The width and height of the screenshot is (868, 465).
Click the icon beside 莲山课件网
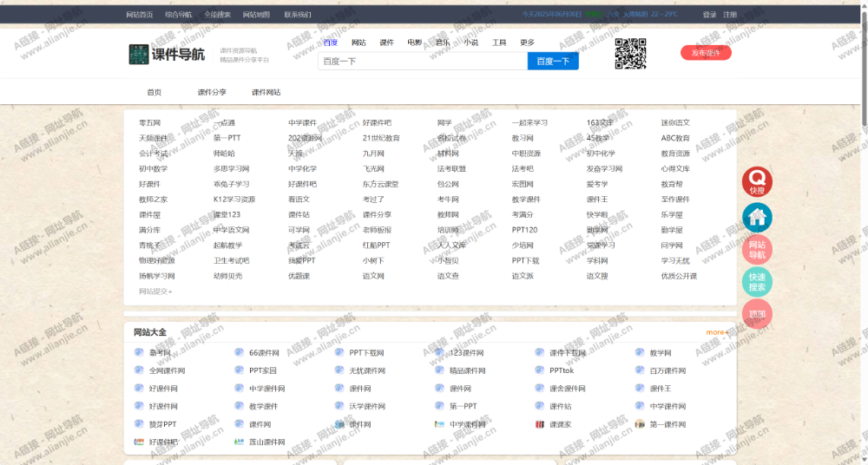[240, 442]
